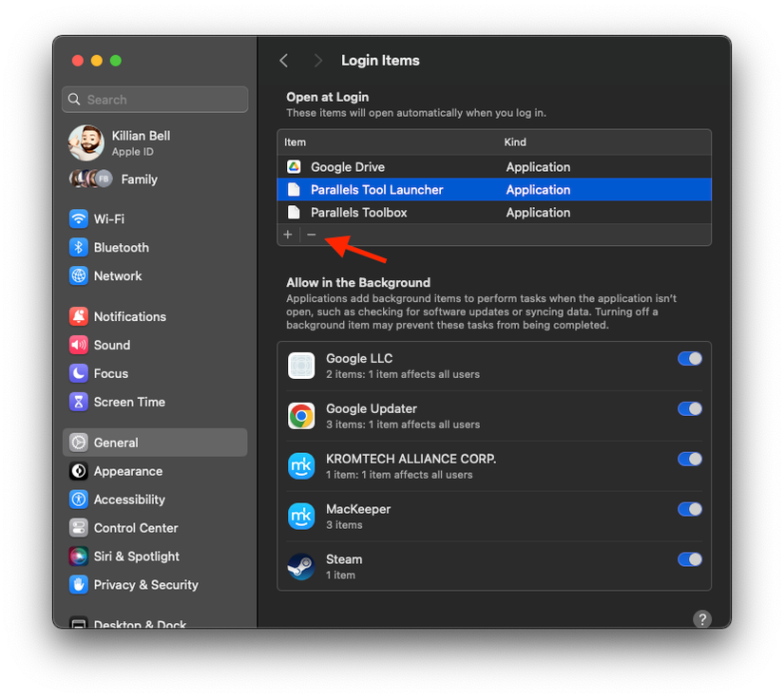Image resolution: width=784 pixels, height=698 pixels.
Task: Add a login item with the plus button
Action: tap(288, 234)
